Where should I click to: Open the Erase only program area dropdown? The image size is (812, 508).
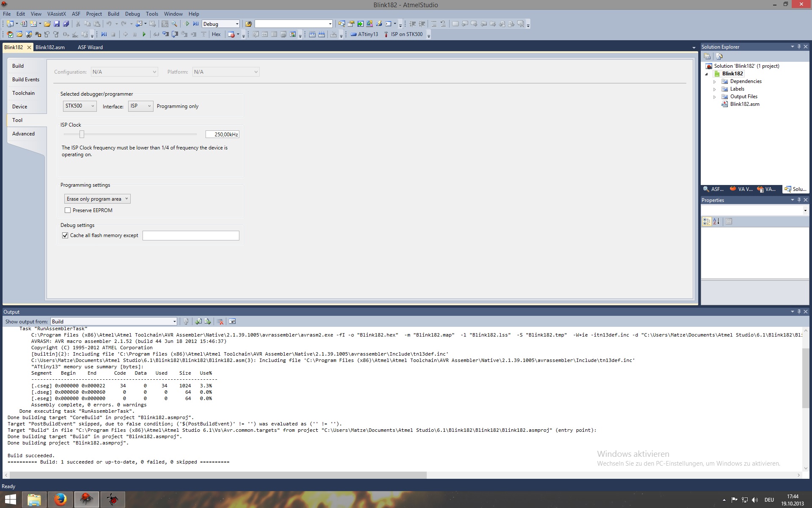(97, 199)
